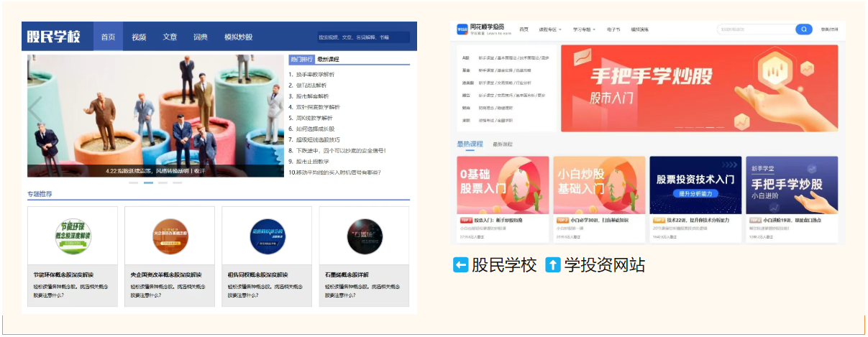Click the 登录/注册 link at top right
868x337 pixels.
coord(829,29)
